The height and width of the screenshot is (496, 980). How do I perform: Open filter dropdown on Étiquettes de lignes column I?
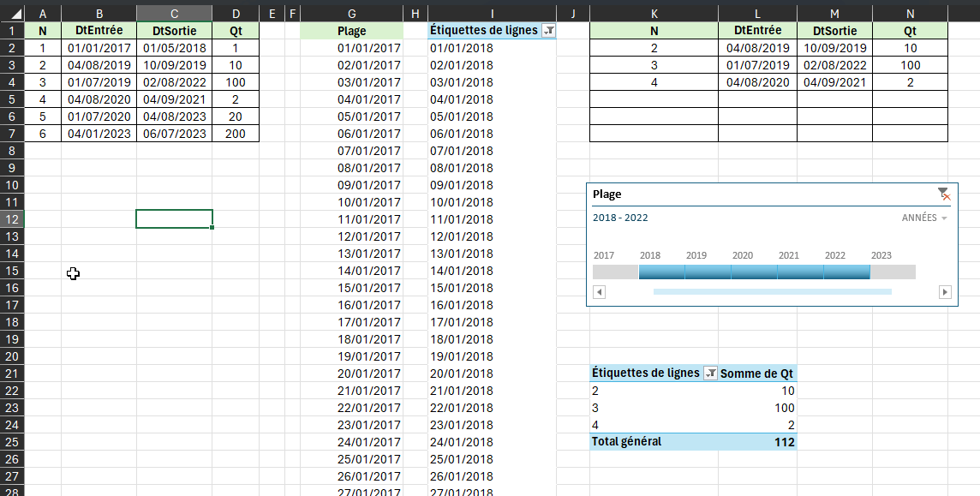[x=549, y=31]
